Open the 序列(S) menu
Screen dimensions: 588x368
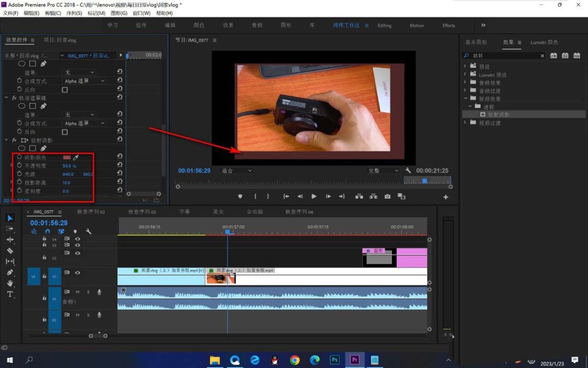pyautogui.click(x=74, y=13)
